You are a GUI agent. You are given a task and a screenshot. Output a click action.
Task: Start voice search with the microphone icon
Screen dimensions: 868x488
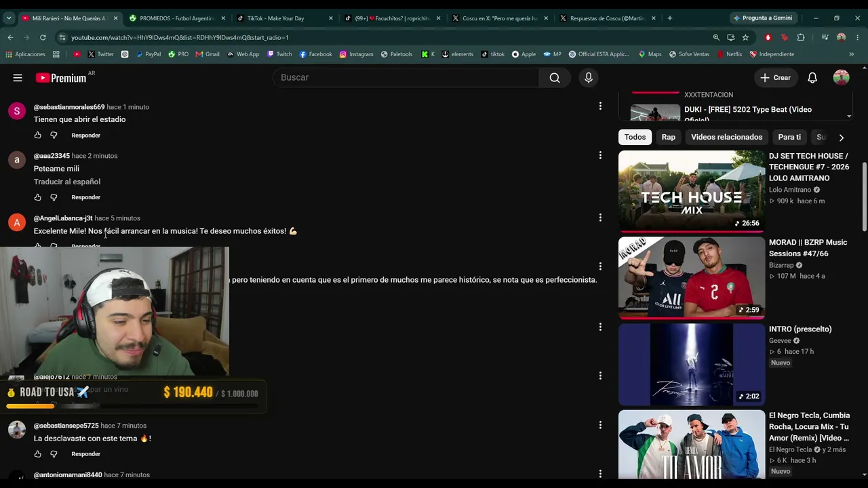[589, 78]
